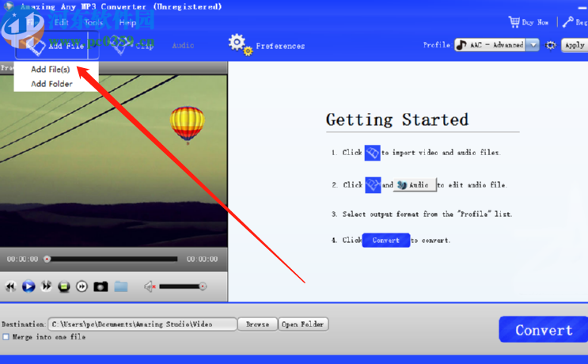Image resolution: width=588 pixels, height=364 pixels.
Task: Take a snapshot with camera icon
Action: pyautogui.click(x=101, y=286)
